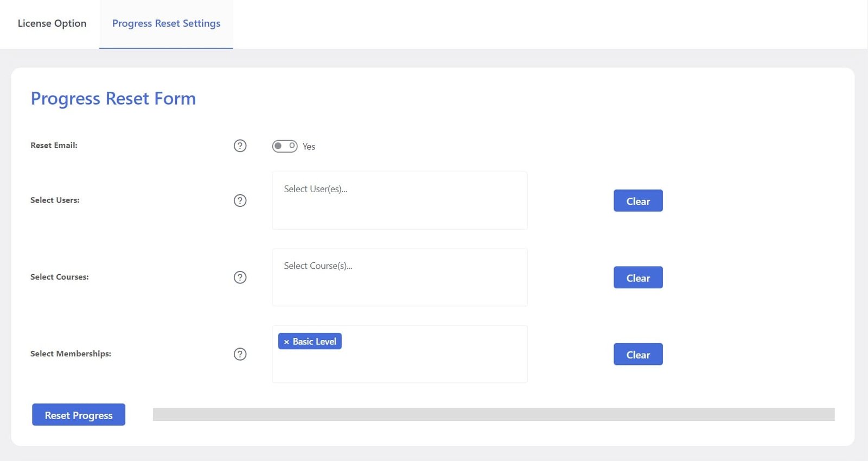Viewport: 868px width, 461px height.
Task: Click the Progress Reset Form heading
Action: [113, 98]
